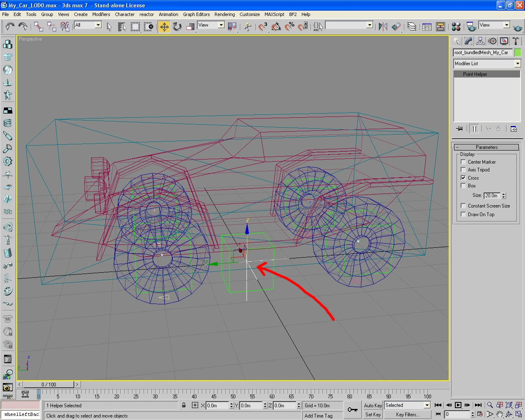This screenshot has height=420, width=525.
Task: Click the Undo arrow icon
Action: tap(10, 27)
